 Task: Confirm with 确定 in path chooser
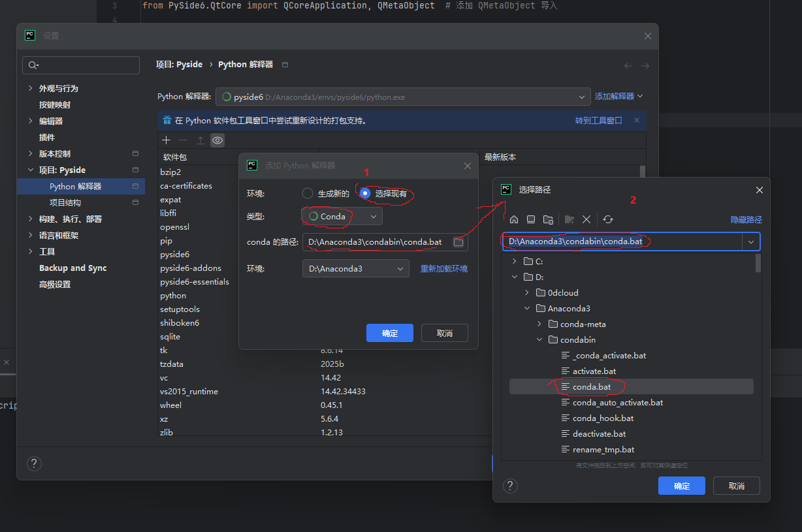682,486
